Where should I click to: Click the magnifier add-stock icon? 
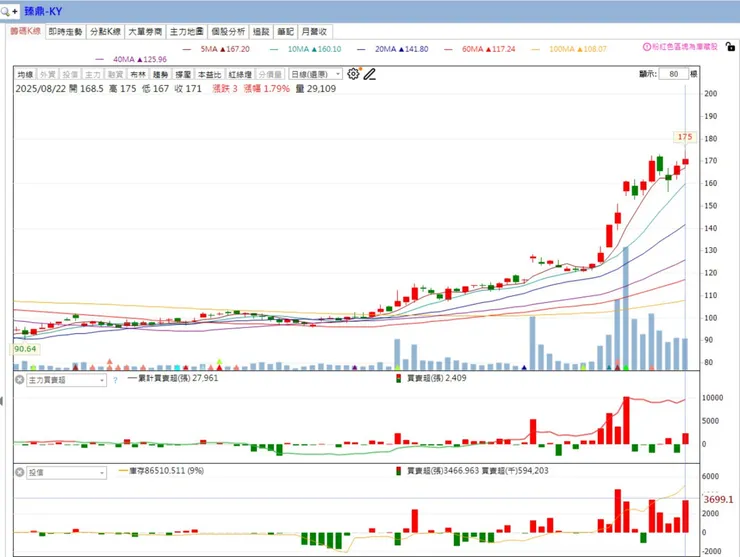click(x=9, y=11)
